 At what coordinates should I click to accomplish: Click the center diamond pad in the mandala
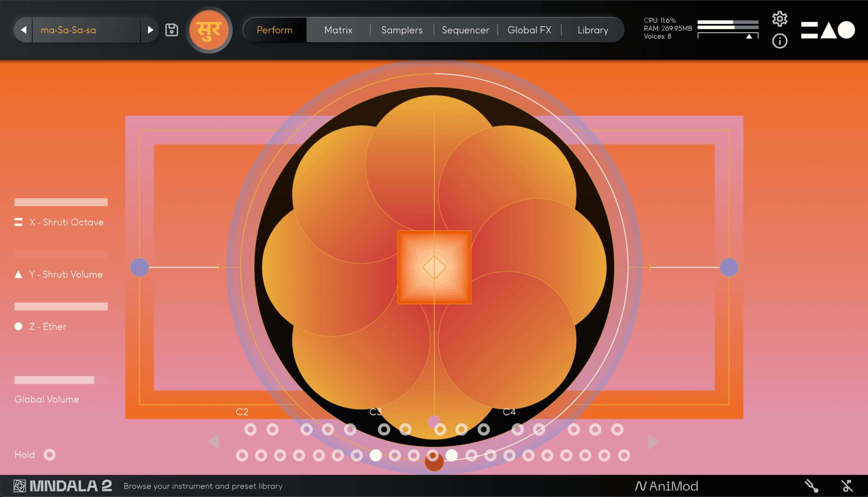(x=434, y=267)
